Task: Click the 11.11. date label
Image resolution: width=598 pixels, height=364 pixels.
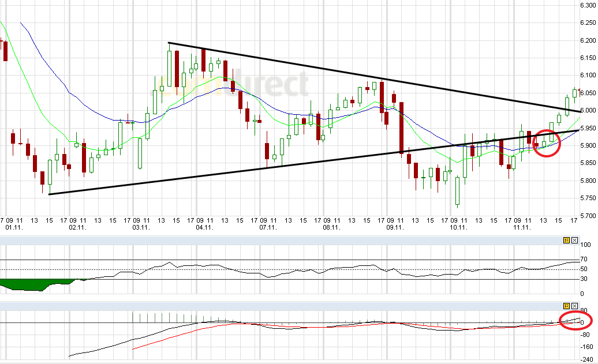Action: [x=522, y=227]
